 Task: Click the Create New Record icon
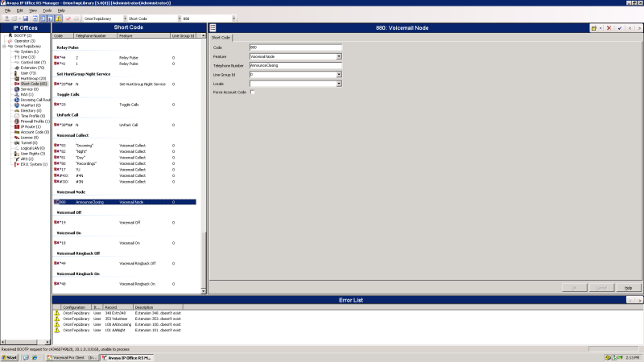594,28
